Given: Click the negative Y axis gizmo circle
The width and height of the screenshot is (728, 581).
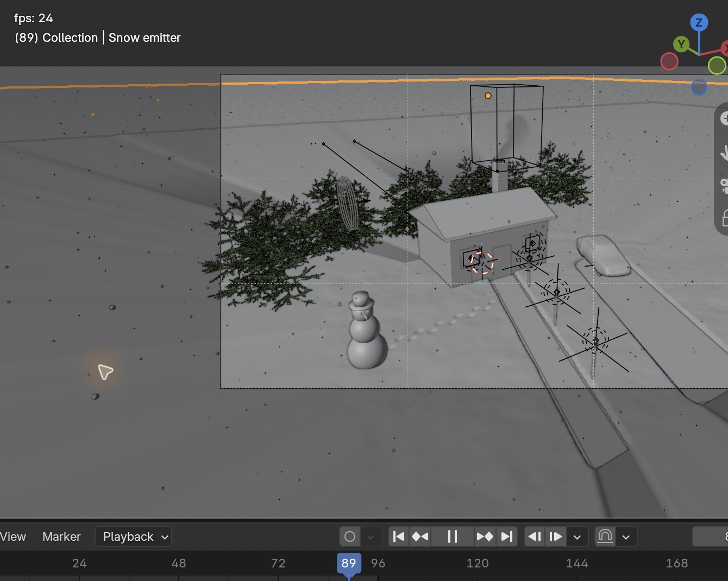Looking at the screenshot, I should [717, 66].
